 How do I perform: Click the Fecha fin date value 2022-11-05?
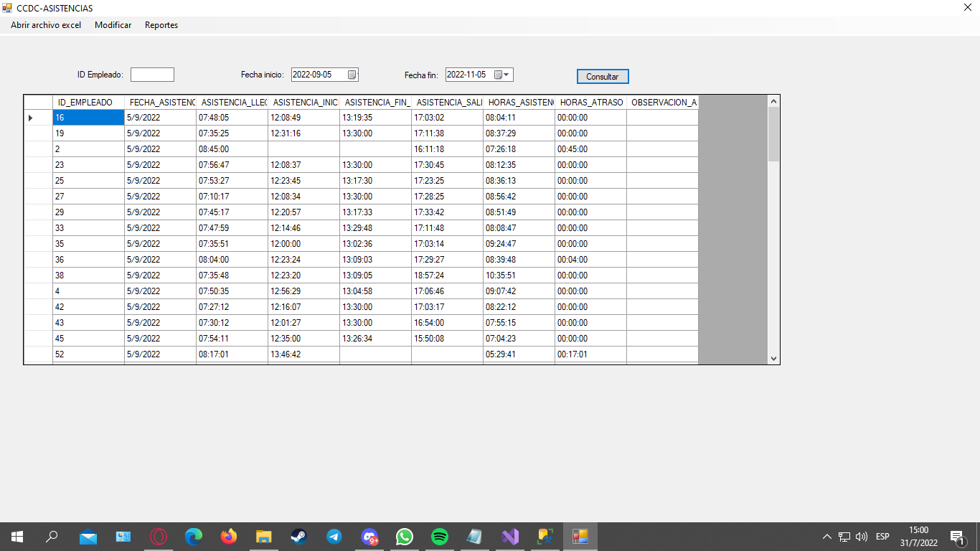point(466,75)
